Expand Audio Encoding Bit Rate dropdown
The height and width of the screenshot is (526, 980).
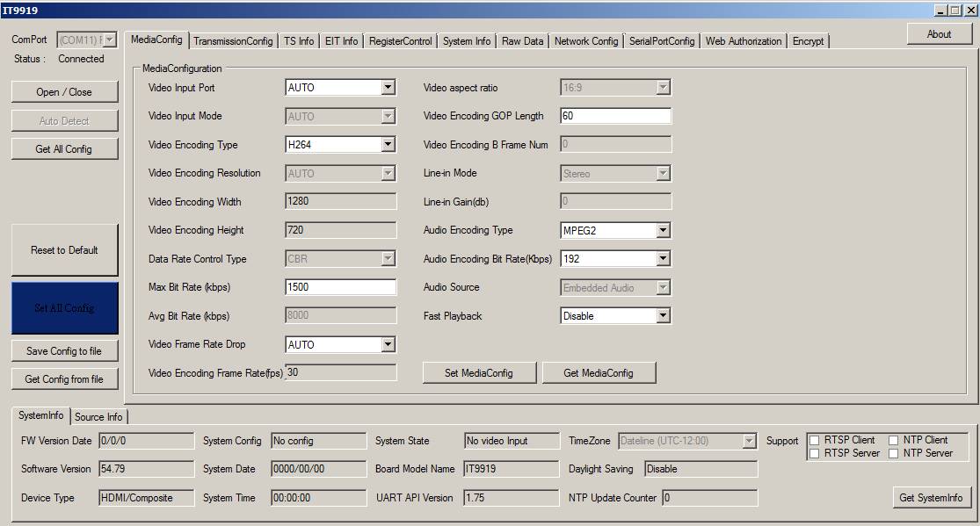(x=663, y=259)
